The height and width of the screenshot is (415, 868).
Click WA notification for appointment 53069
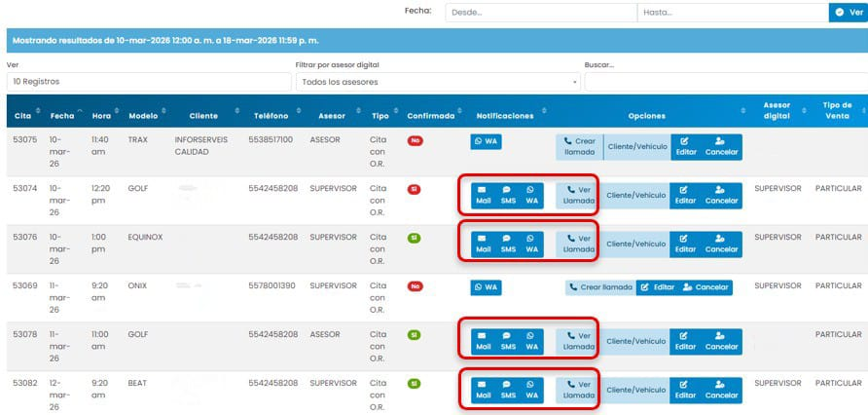(x=486, y=287)
